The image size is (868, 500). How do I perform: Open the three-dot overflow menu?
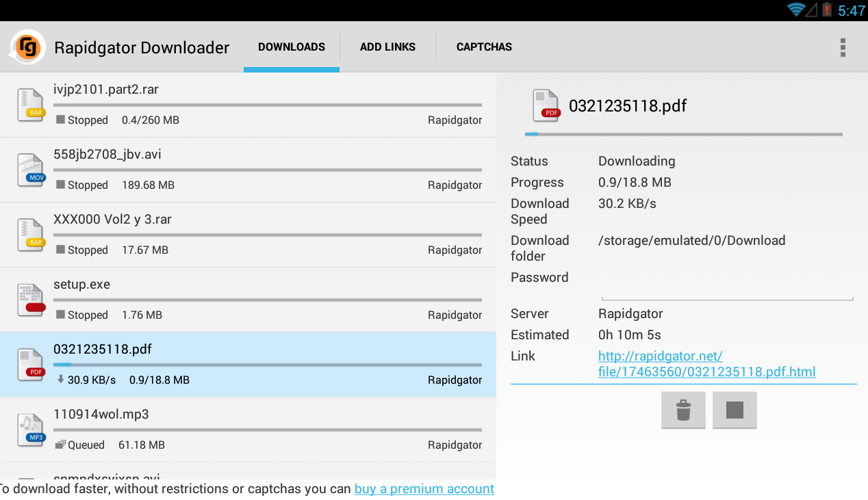click(843, 47)
